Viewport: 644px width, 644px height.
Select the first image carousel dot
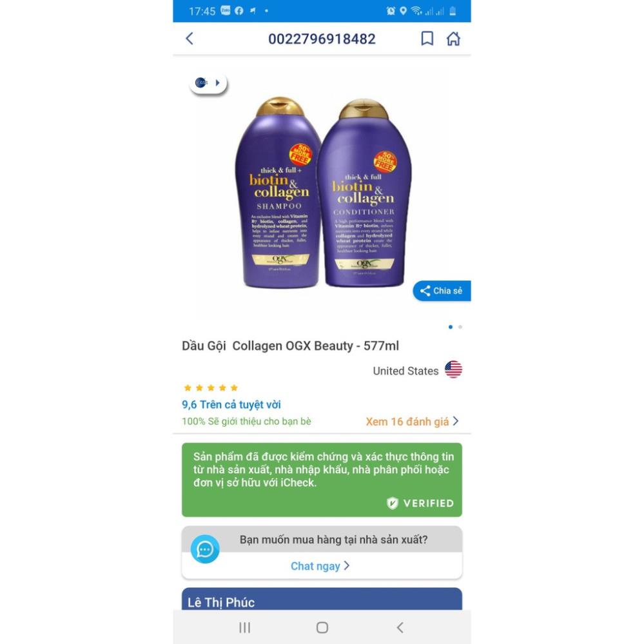pos(451,327)
